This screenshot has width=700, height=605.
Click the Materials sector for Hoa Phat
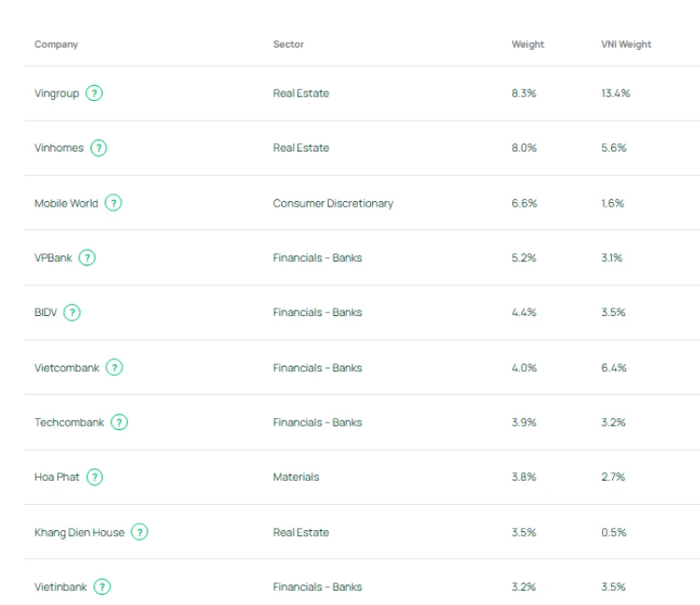295,477
